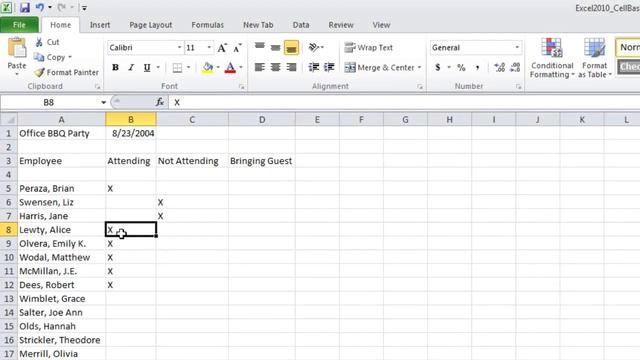Open the Merge & Center dropdown arrow
Viewport: 640px width, 360px height.
tap(419, 67)
